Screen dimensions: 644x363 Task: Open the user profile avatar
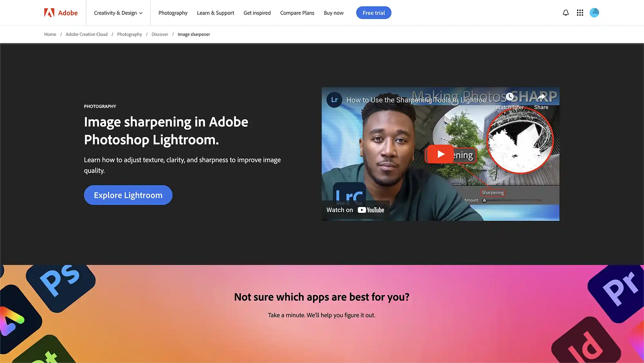594,13
